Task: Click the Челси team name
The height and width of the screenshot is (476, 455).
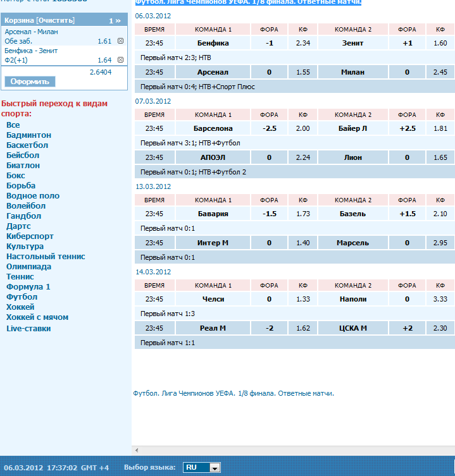Action: pyautogui.click(x=213, y=299)
